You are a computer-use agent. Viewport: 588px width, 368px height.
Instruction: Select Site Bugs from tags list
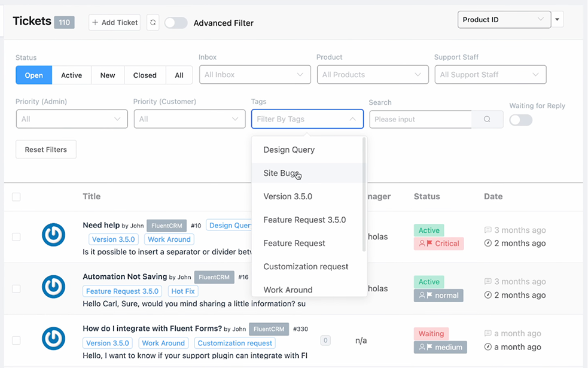[x=281, y=173]
